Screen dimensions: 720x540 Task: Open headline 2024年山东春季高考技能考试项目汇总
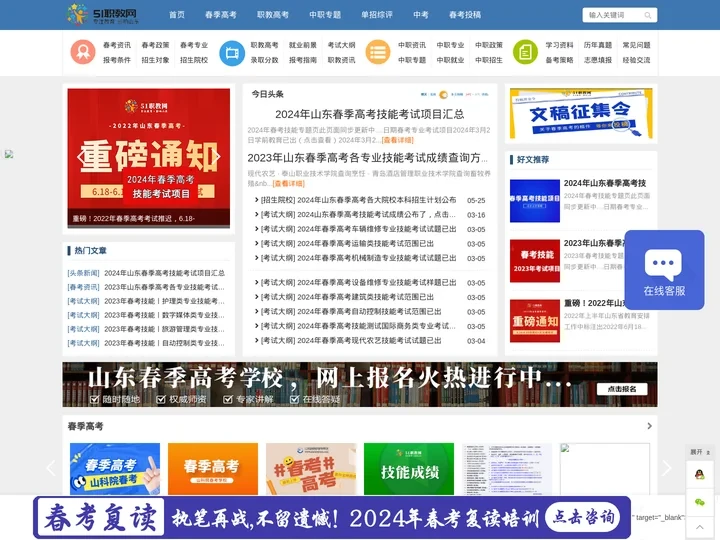point(369,114)
